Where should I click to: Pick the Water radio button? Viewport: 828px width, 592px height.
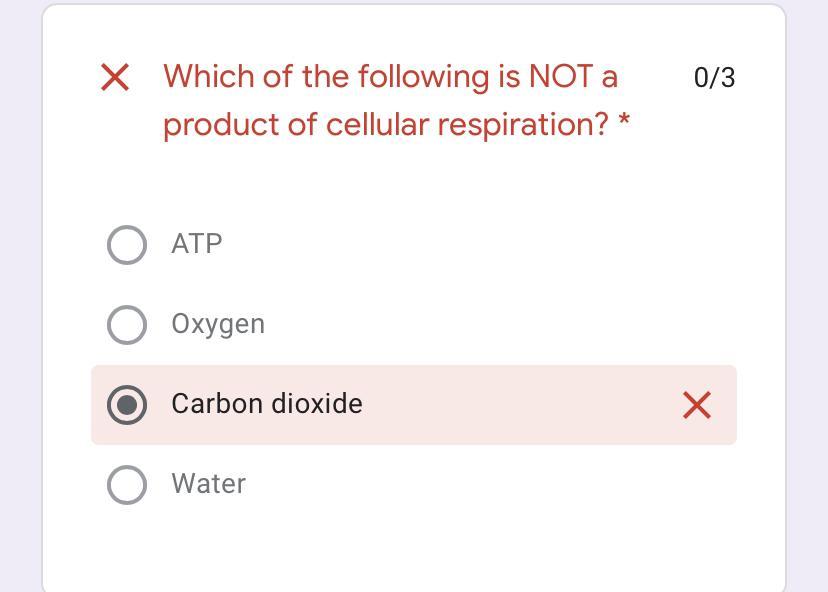pos(127,485)
